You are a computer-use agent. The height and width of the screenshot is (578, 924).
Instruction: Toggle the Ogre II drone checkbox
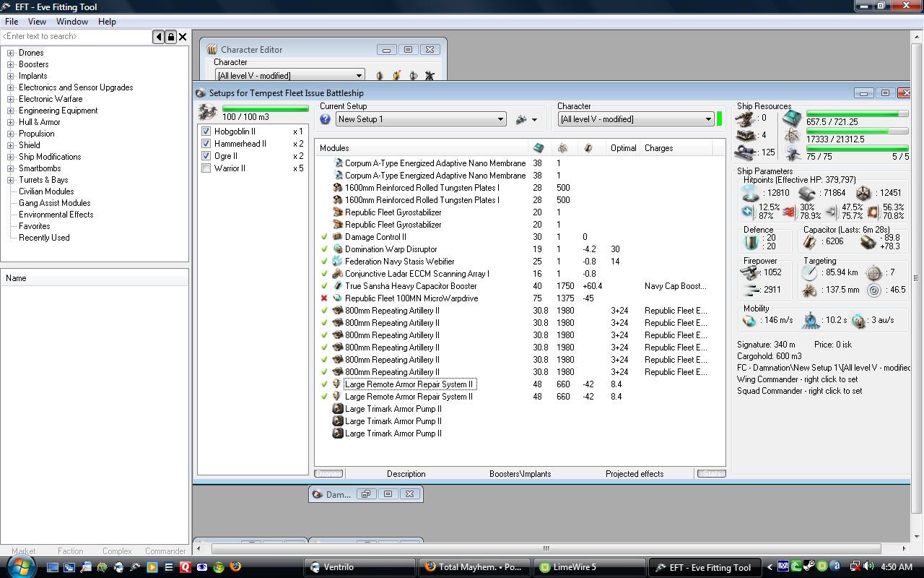[x=206, y=156]
